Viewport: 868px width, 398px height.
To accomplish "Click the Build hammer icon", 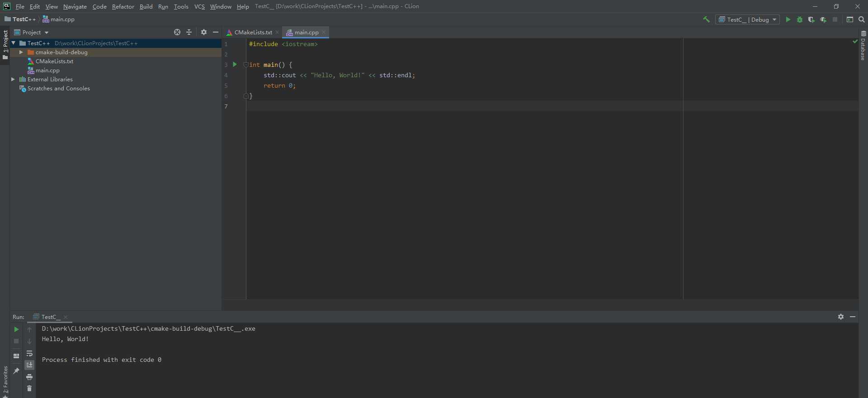I will pyautogui.click(x=706, y=19).
